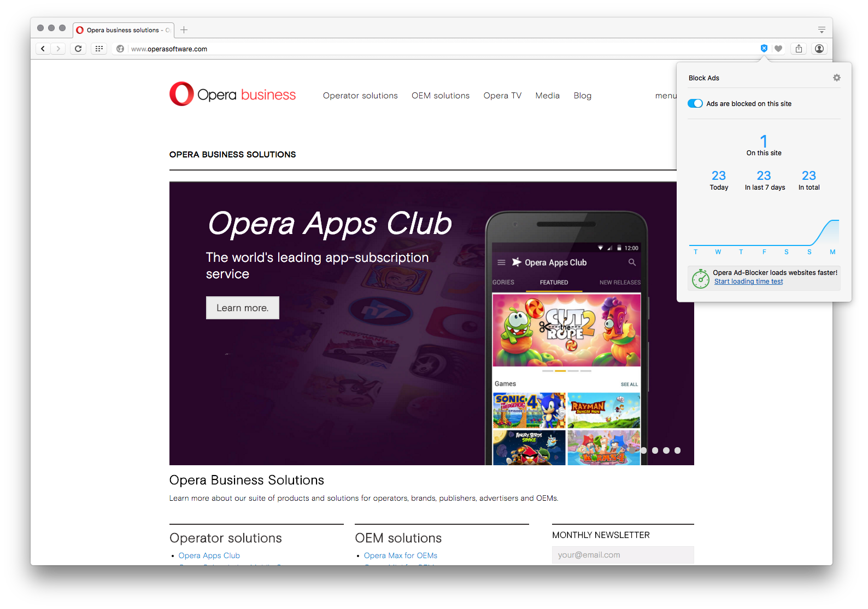Click the Learn more button

(x=243, y=308)
